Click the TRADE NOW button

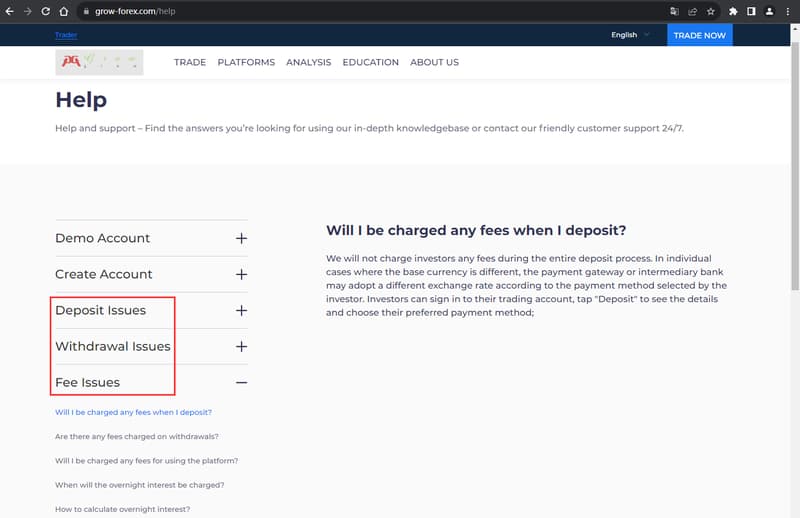coord(699,35)
